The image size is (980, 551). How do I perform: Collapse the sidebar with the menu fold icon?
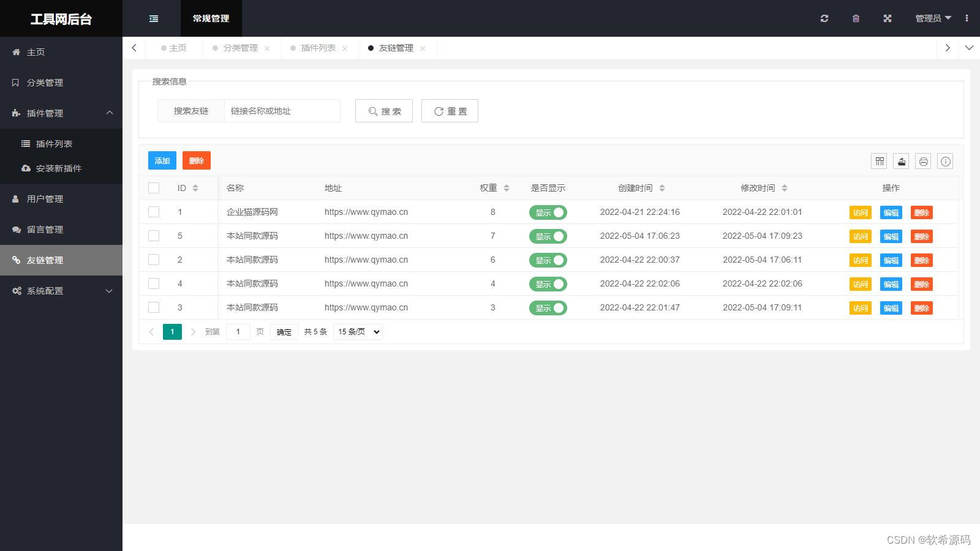(154, 18)
